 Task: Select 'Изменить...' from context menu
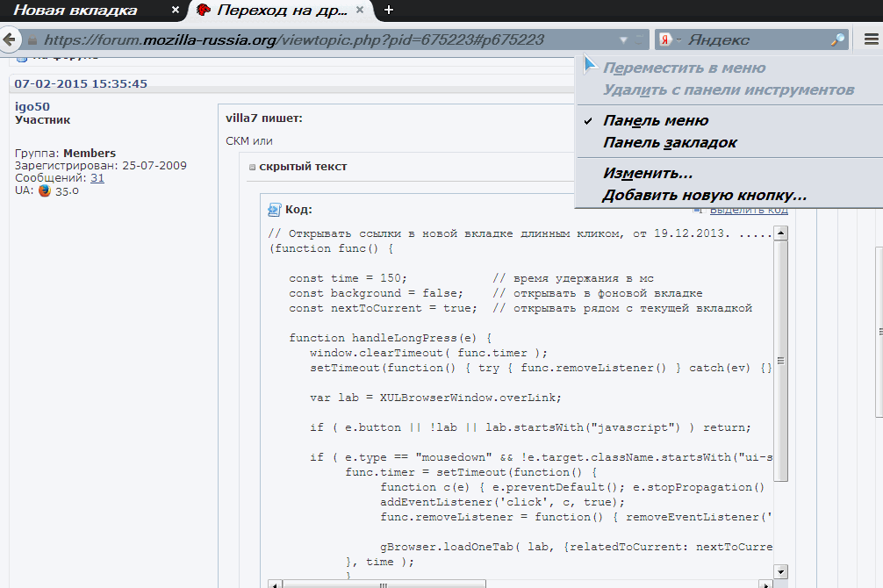(x=648, y=174)
